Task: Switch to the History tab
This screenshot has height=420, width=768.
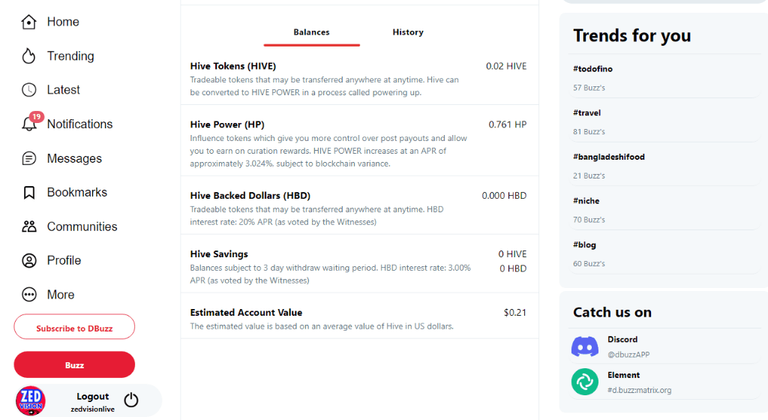Action: (x=408, y=32)
